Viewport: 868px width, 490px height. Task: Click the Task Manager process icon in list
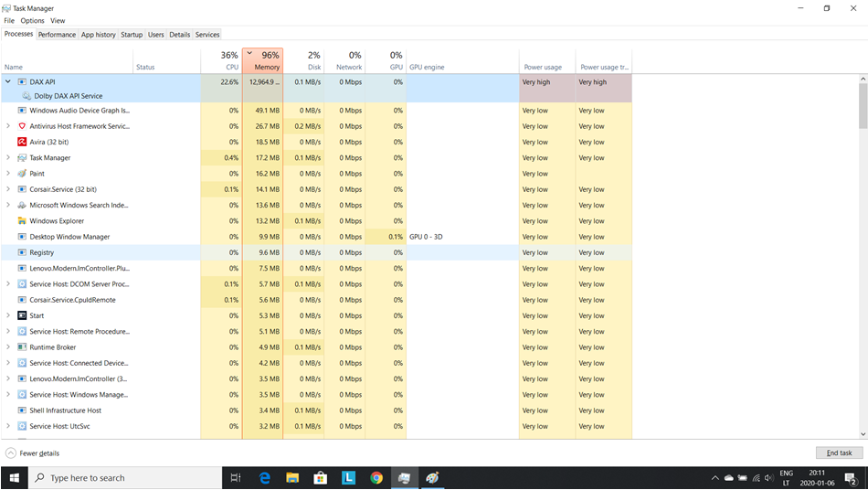(x=22, y=158)
